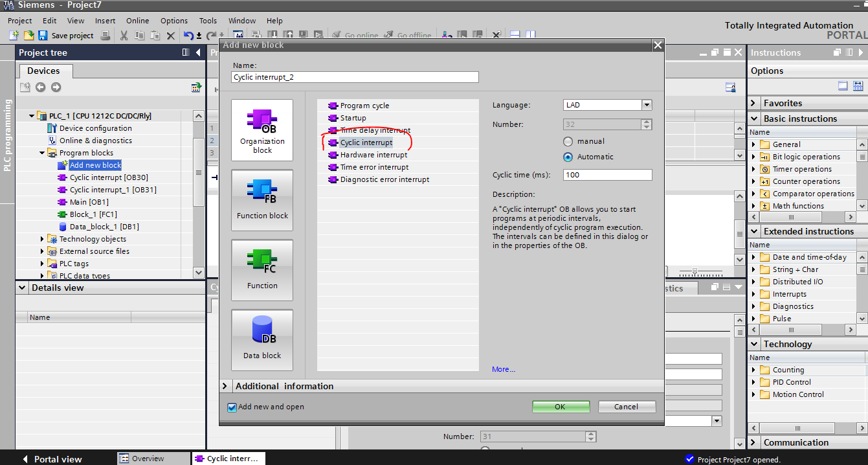This screenshot has width=868, height=465.
Task: Open Device configuration in project tree
Action: (x=95, y=128)
